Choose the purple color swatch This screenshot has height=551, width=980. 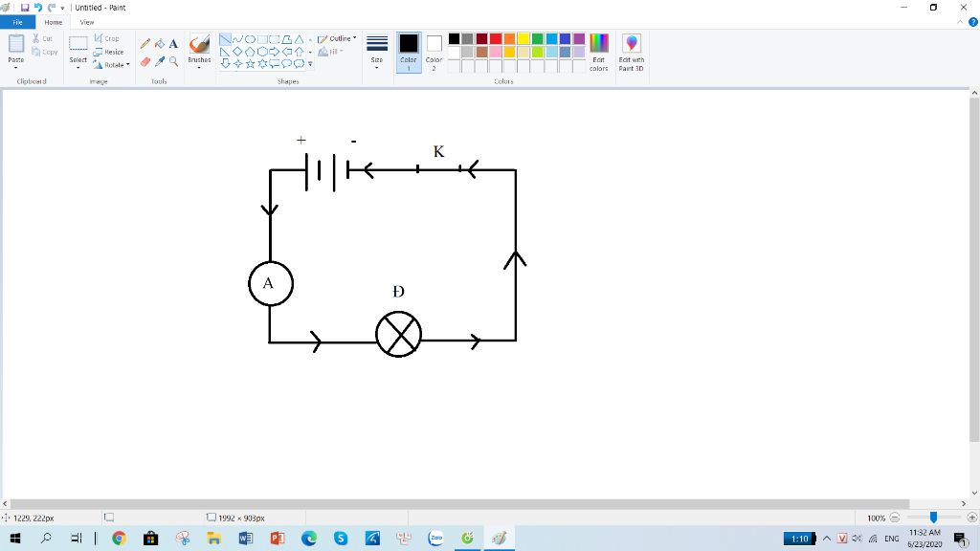click(x=579, y=38)
